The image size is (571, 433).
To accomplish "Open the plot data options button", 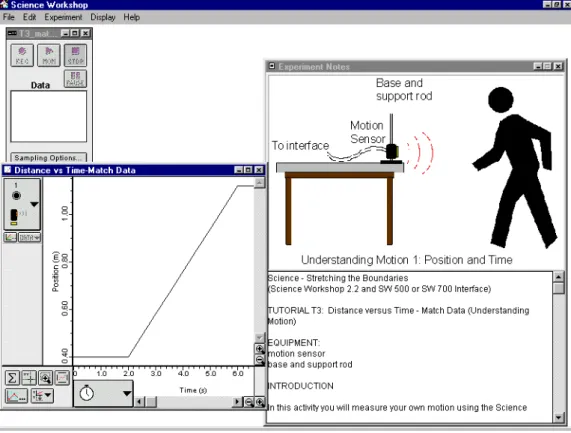I will 16,395.
